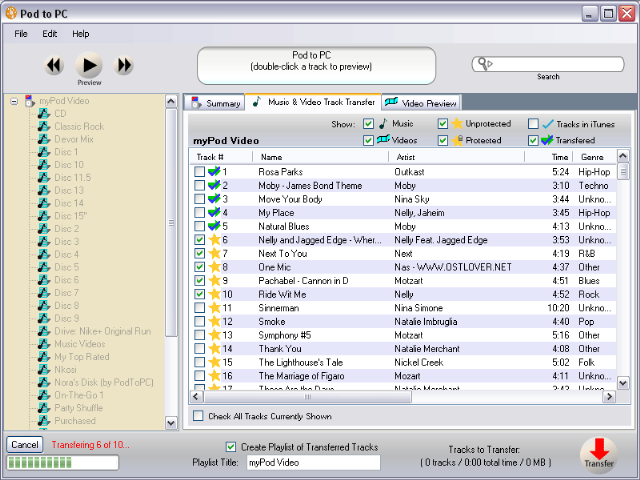Uncheck the Protected filter checkbox

coord(443,140)
